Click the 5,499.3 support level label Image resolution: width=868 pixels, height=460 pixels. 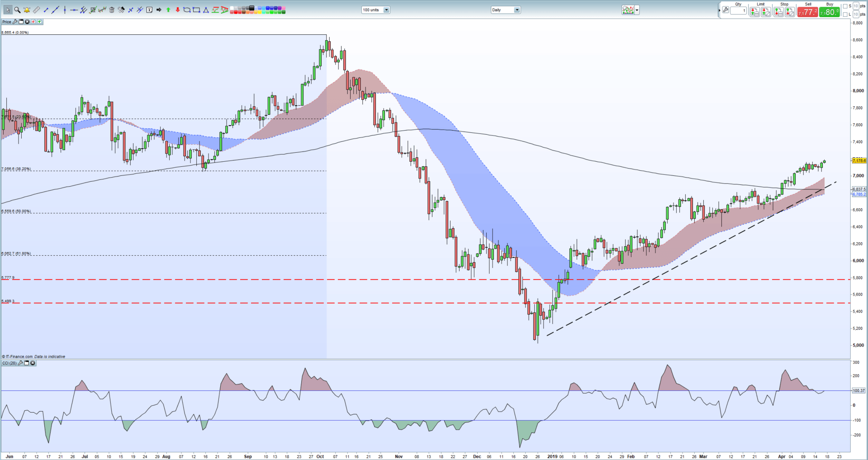coord(8,301)
